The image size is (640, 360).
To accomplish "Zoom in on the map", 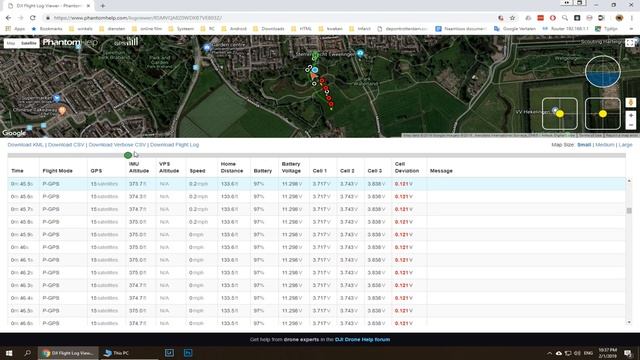I will click(631, 116).
